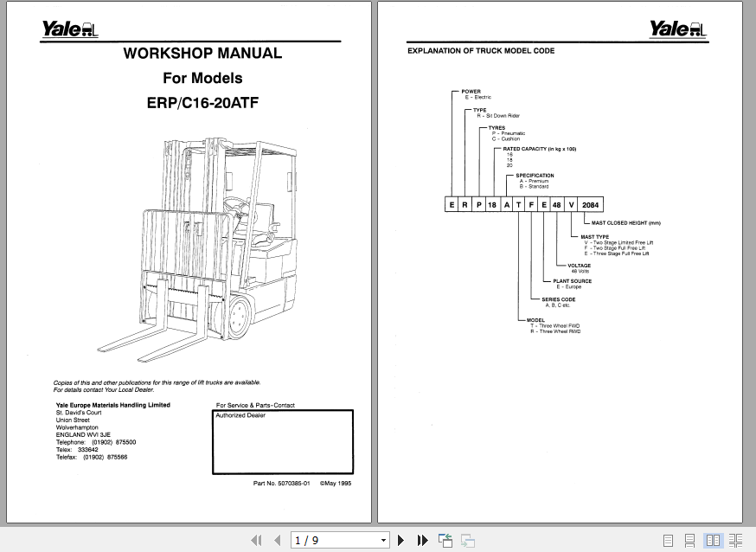This screenshot has width=756, height=552.
Task: Click the 'ERP/C16-20ATF' model text
Action: point(202,103)
